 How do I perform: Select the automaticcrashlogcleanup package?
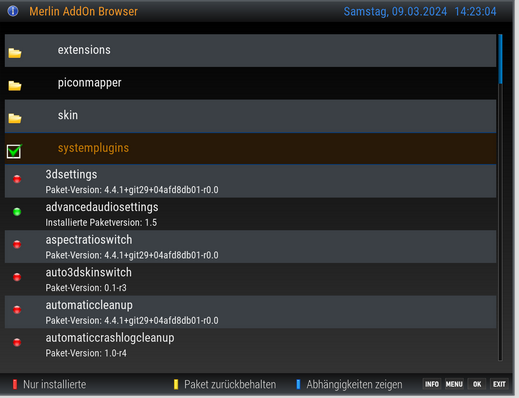(250, 344)
